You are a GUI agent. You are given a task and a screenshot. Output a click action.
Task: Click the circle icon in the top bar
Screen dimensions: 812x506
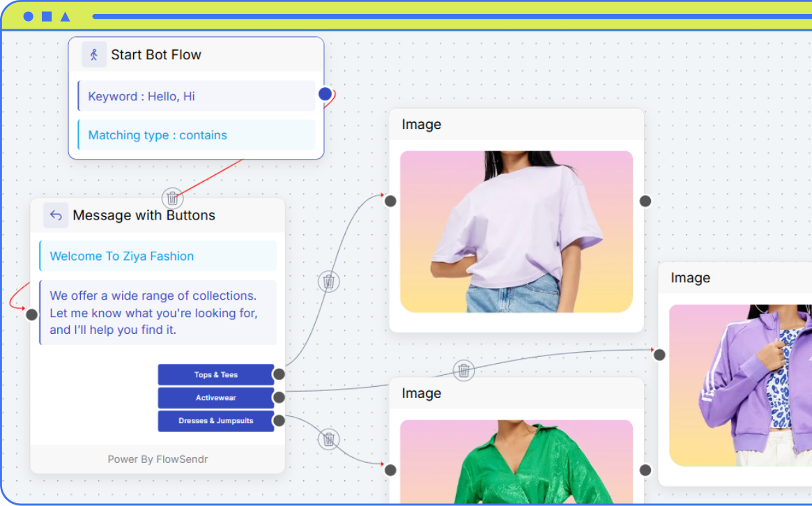pos(28,16)
